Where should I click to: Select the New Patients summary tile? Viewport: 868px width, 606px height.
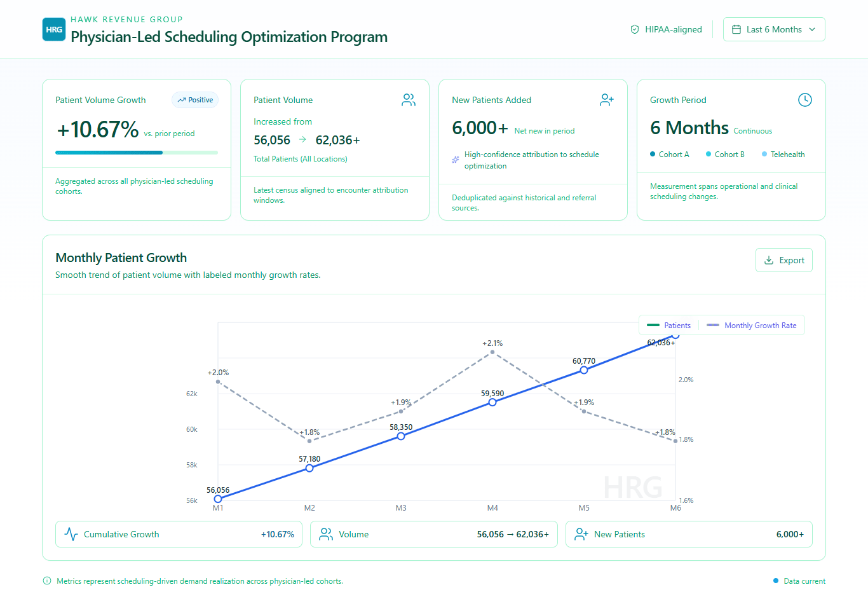(688, 534)
